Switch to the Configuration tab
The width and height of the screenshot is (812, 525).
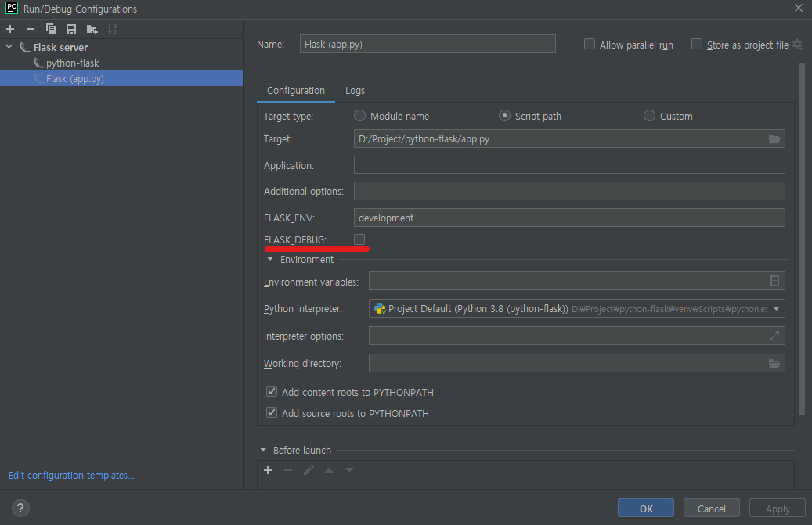click(x=296, y=91)
